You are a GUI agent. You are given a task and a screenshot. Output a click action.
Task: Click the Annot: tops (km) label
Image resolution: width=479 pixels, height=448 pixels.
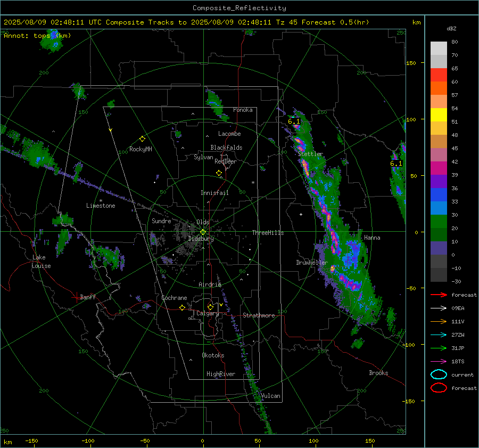[x=37, y=36]
